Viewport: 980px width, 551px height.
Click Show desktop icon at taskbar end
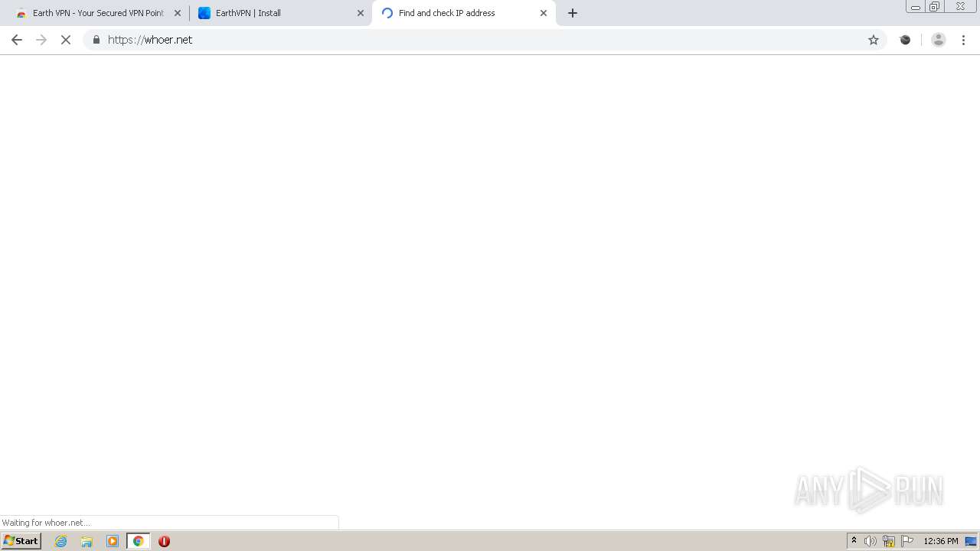[x=971, y=541]
